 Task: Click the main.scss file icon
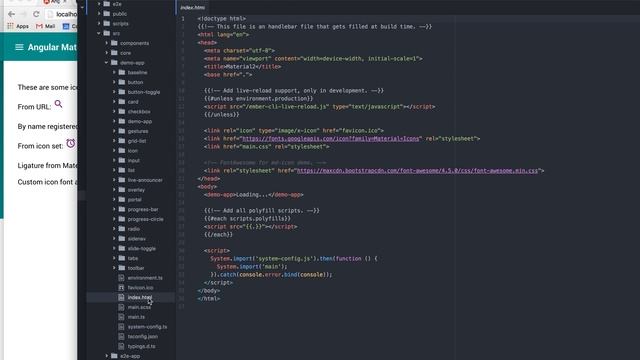(121, 307)
